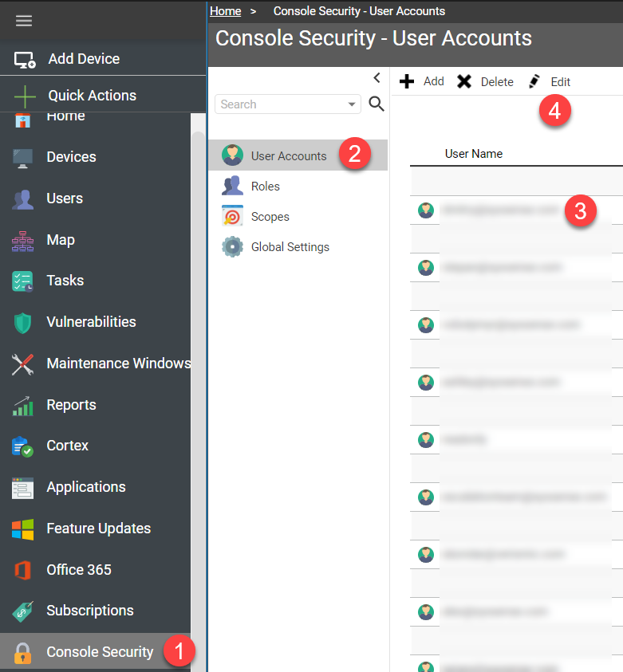Image resolution: width=623 pixels, height=672 pixels.
Task: Click the Edit button label
Action: coord(561,82)
